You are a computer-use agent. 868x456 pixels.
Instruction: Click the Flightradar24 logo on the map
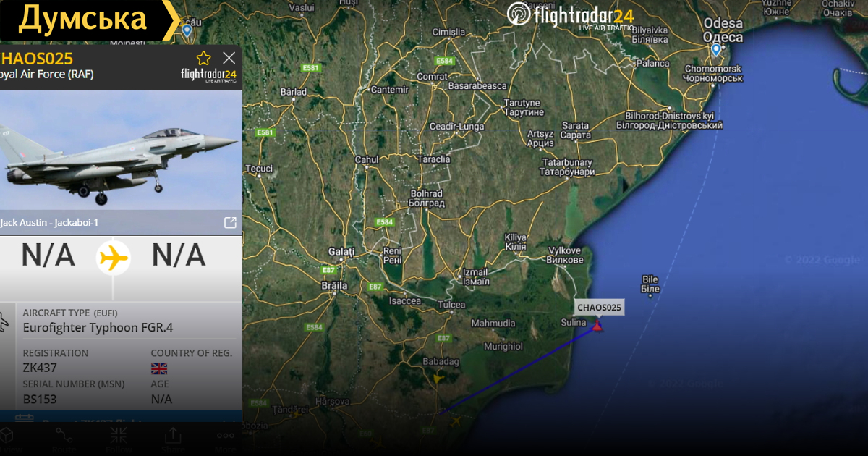pyautogui.click(x=571, y=15)
